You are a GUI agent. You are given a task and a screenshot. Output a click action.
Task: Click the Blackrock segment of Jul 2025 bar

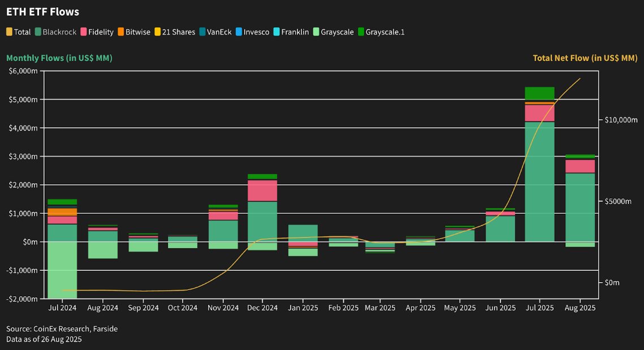(x=539, y=182)
